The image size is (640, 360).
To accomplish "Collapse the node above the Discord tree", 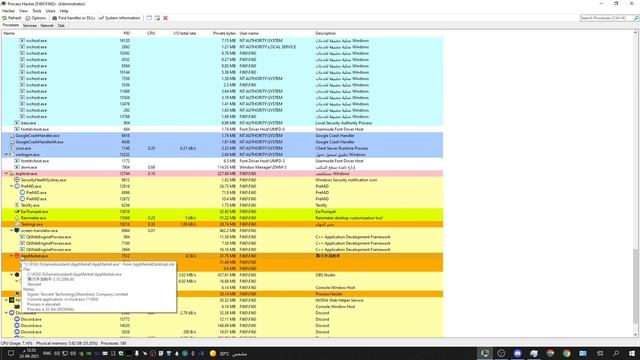I will point(6,300).
